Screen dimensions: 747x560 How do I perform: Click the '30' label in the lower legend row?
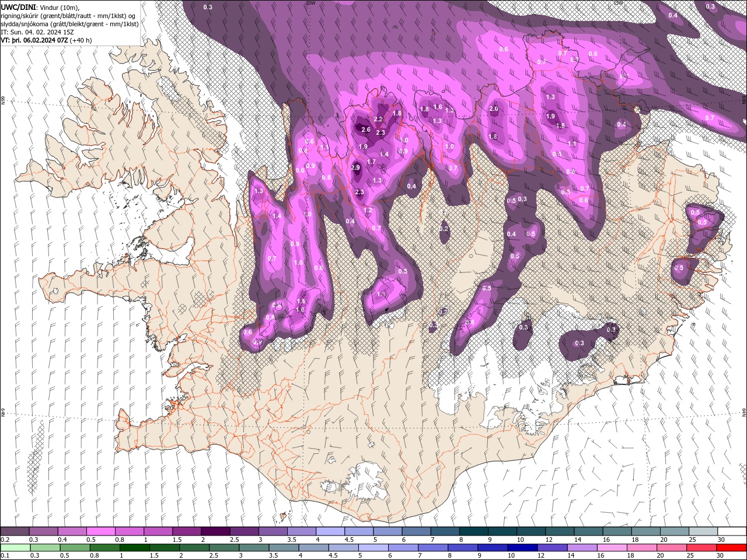point(720,556)
